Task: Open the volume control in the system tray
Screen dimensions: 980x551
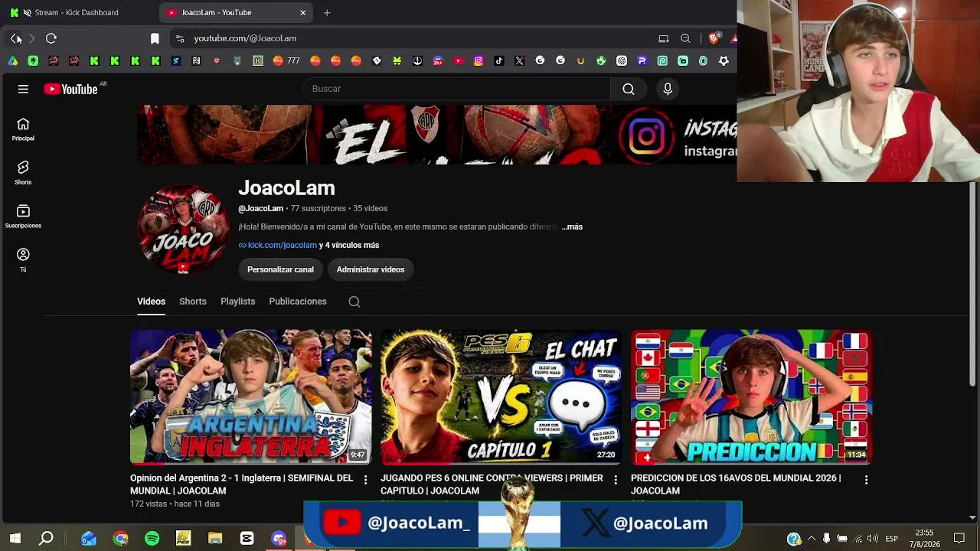Action: coord(873,539)
